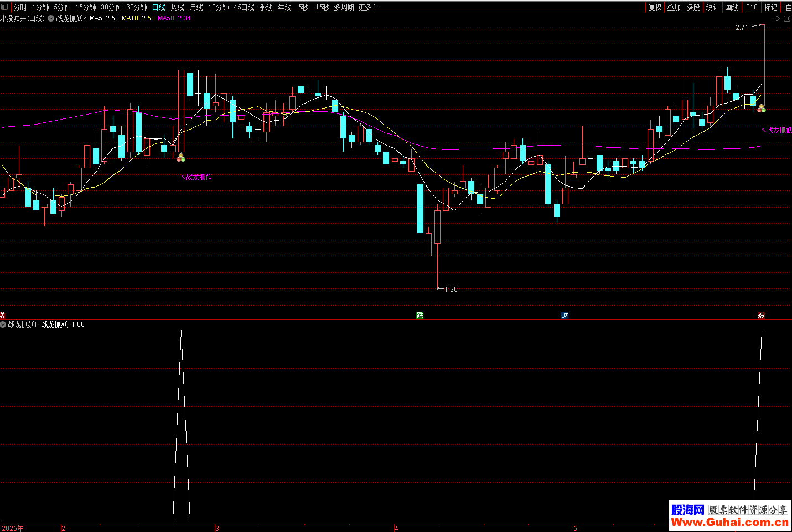Toggle the left sidebar panel icon
This screenshot has width=792, height=532.
click(x=5, y=7)
